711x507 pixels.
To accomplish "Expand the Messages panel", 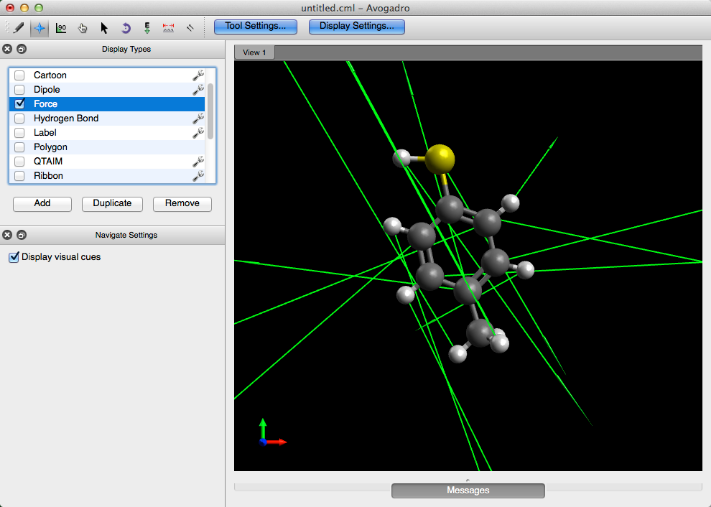I will click(x=467, y=491).
